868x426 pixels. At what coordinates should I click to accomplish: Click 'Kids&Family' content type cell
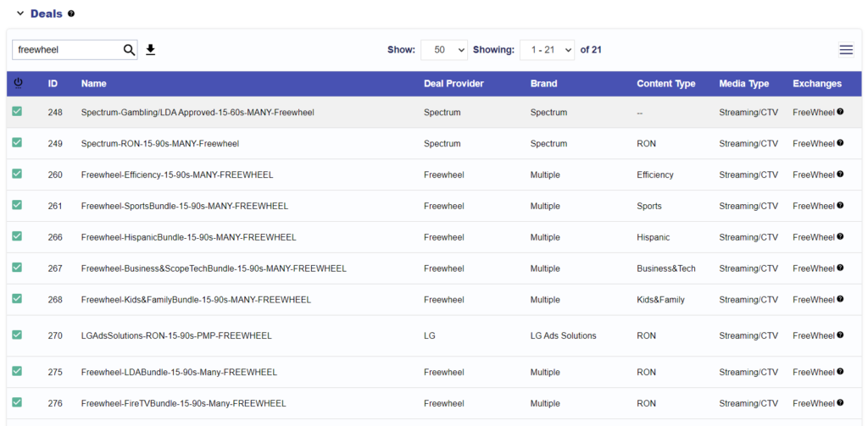(660, 300)
